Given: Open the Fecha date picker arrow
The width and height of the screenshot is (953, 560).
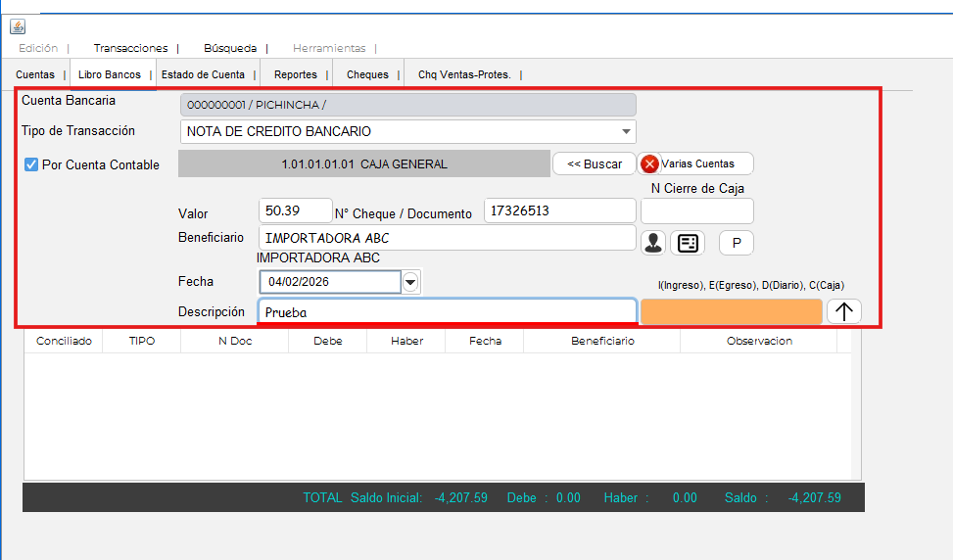Looking at the screenshot, I should [411, 282].
